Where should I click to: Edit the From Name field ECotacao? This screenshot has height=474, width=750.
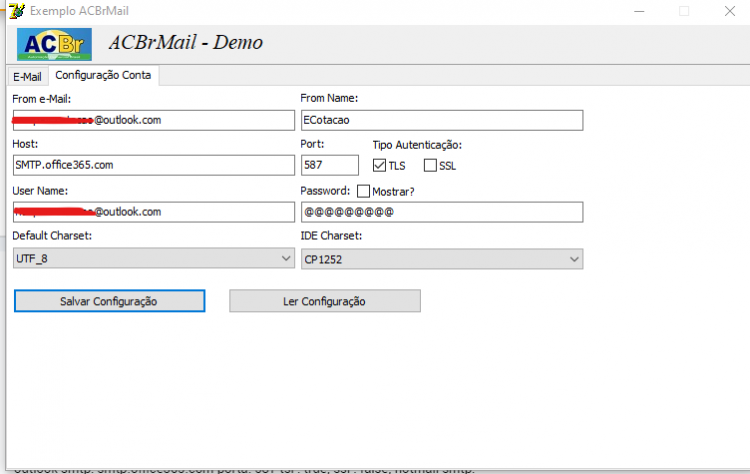[442, 120]
